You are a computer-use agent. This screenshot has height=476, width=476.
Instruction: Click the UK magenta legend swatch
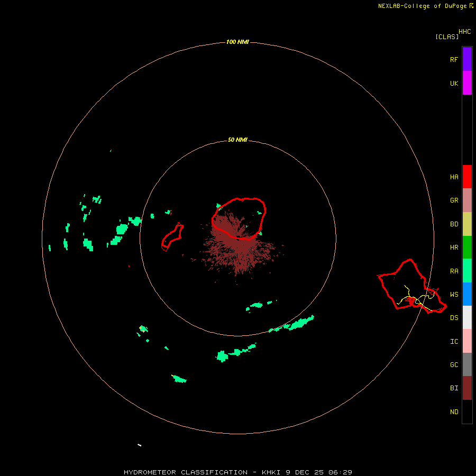467,83
